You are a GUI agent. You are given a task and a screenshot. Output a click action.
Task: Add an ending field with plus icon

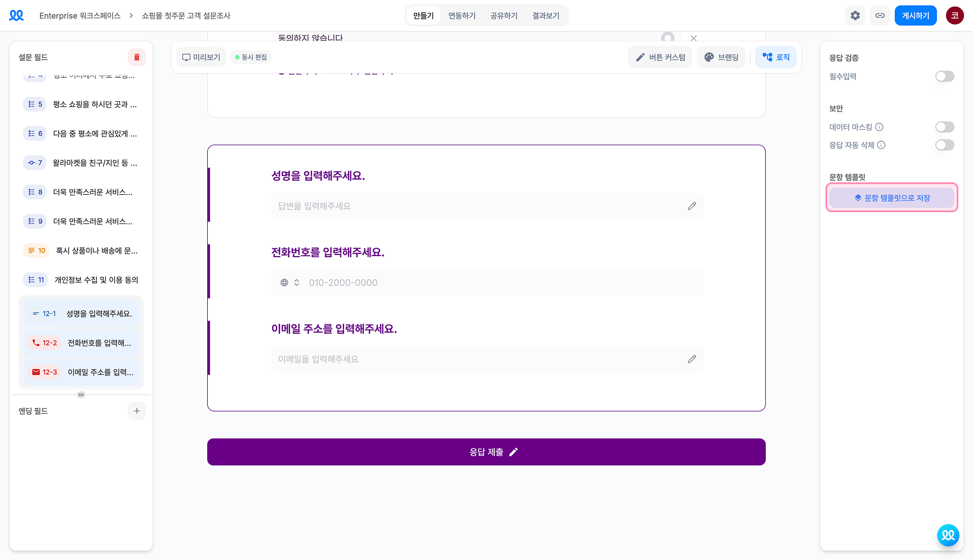point(137,411)
